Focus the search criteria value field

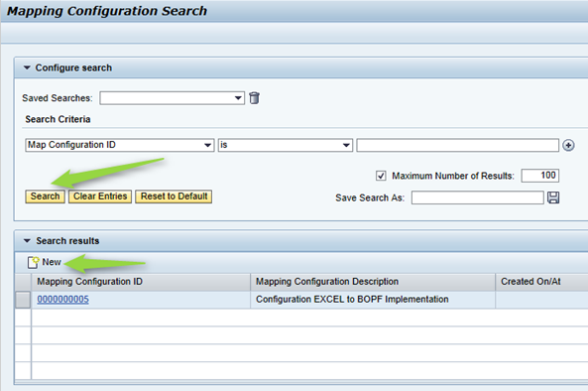click(x=457, y=145)
